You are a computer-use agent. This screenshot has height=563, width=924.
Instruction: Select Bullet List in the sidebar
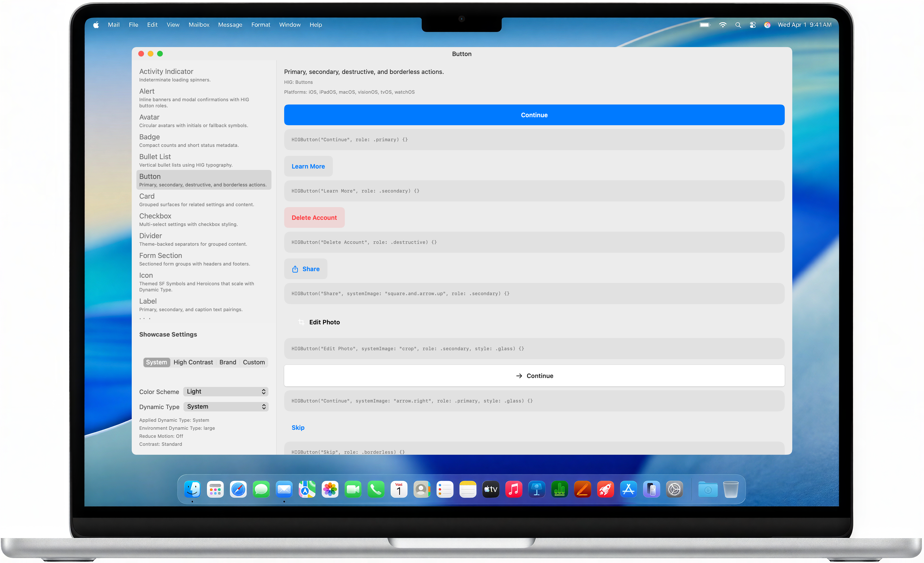[204, 160]
